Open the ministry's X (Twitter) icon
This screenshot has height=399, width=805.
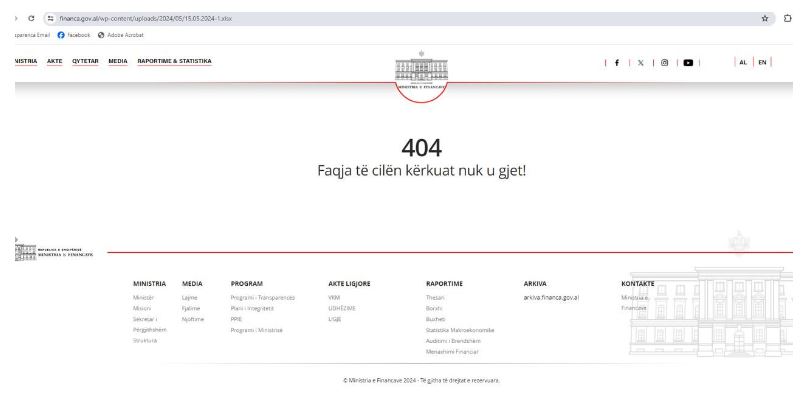click(x=641, y=63)
